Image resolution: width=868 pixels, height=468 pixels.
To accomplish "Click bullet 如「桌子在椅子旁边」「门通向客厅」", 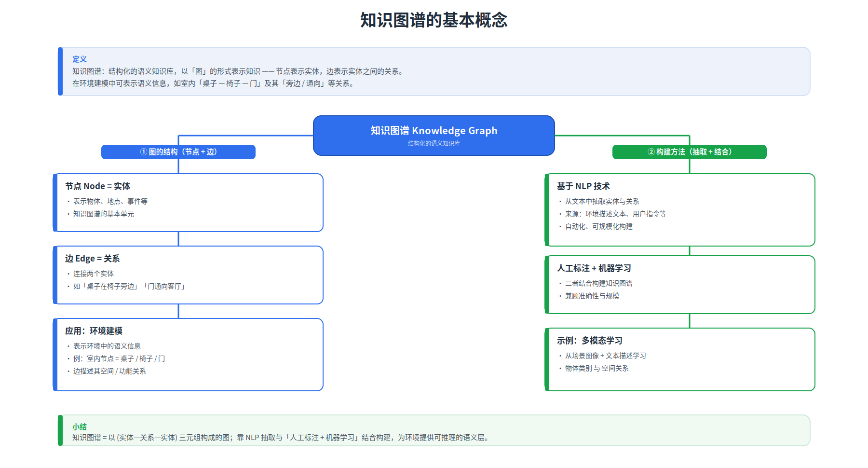I will [130, 286].
